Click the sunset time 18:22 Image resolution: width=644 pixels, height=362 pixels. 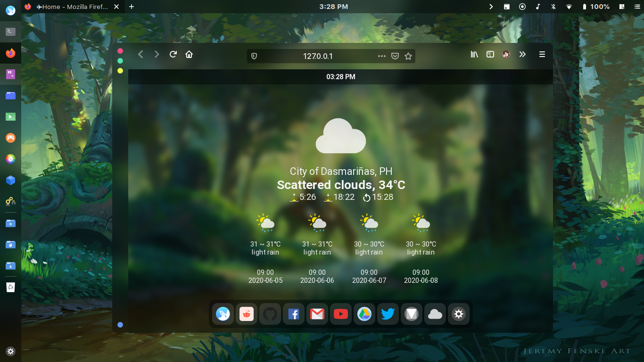click(x=339, y=197)
